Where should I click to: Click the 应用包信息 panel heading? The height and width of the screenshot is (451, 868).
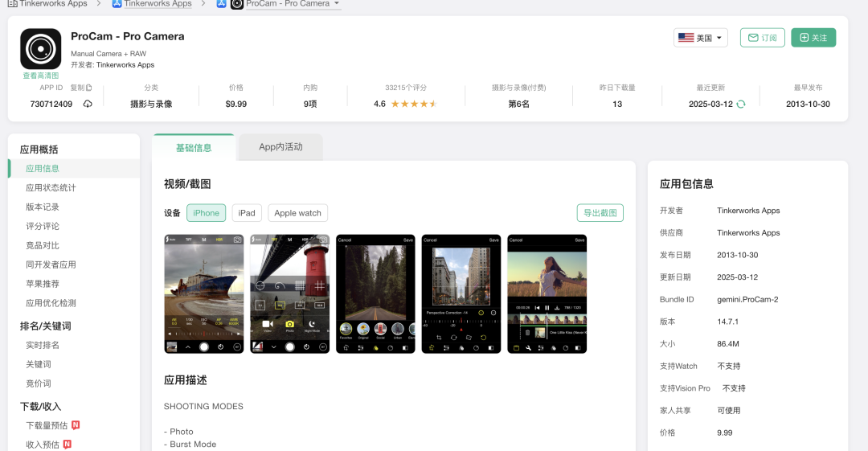point(686,184)
